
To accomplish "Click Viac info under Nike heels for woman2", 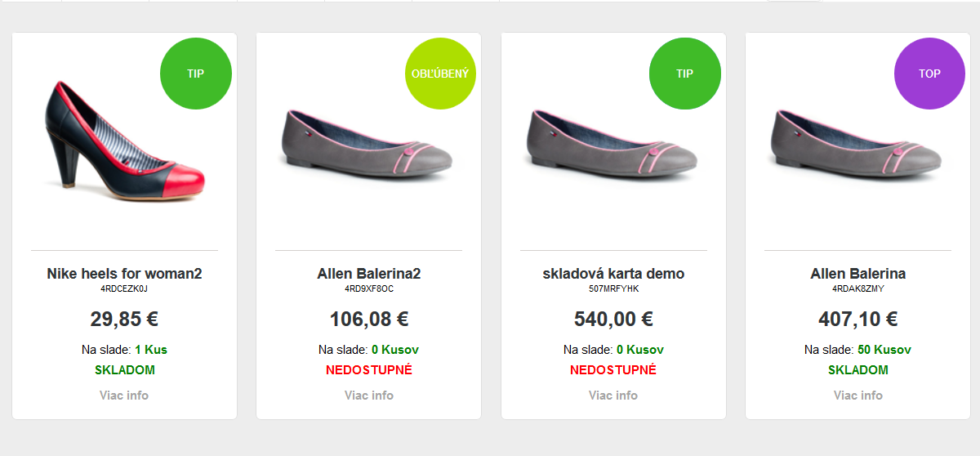I will (124, 396).
